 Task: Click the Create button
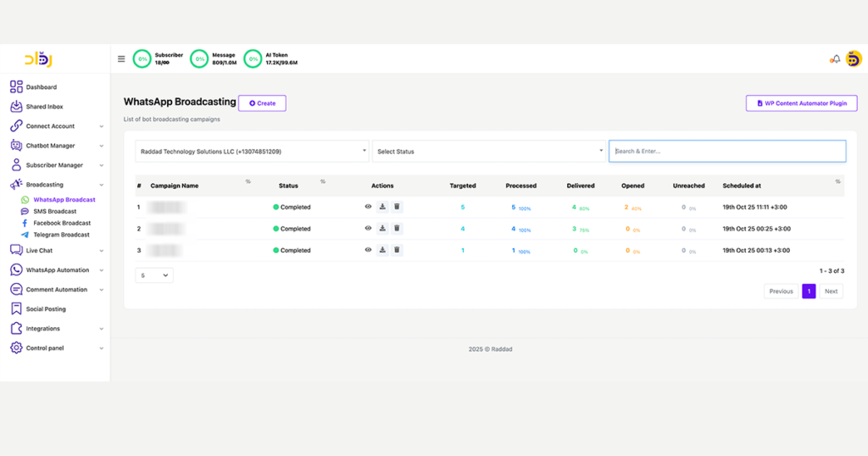(x=262, y=103)
